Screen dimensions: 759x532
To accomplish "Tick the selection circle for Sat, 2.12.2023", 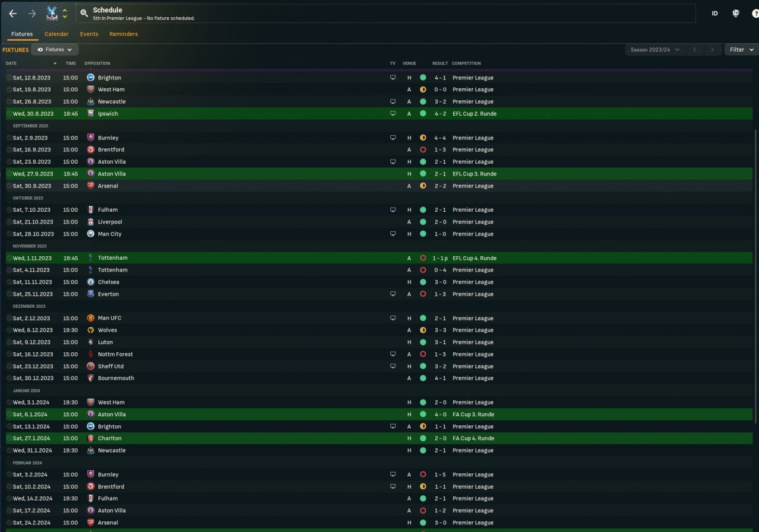I will [9, 318].
